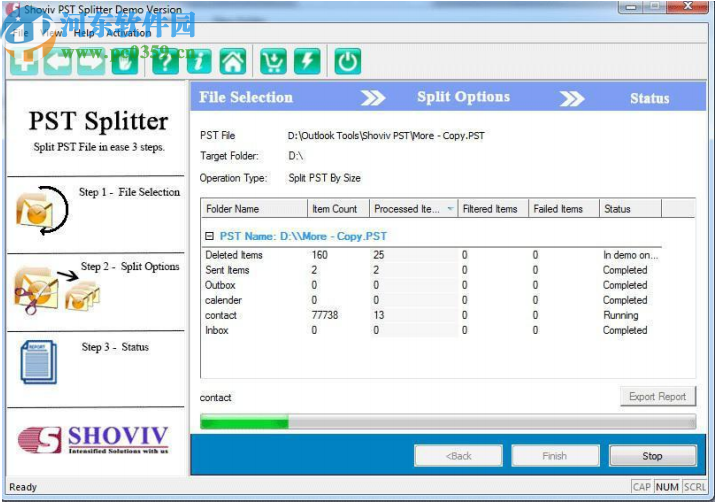The height and width of the screenshot is (503, 716).
Task: Sort by Failed Items column header
Action: pyautogui.click(x=564, y=209)
